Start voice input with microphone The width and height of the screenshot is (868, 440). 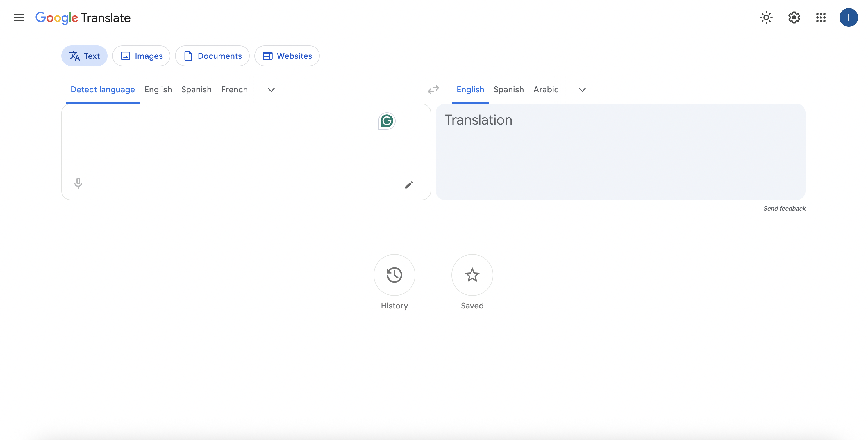click(78, 183)
